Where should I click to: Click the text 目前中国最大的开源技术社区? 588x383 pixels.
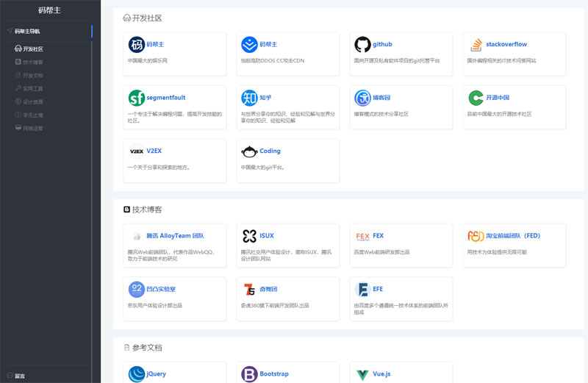coord(500,114)
